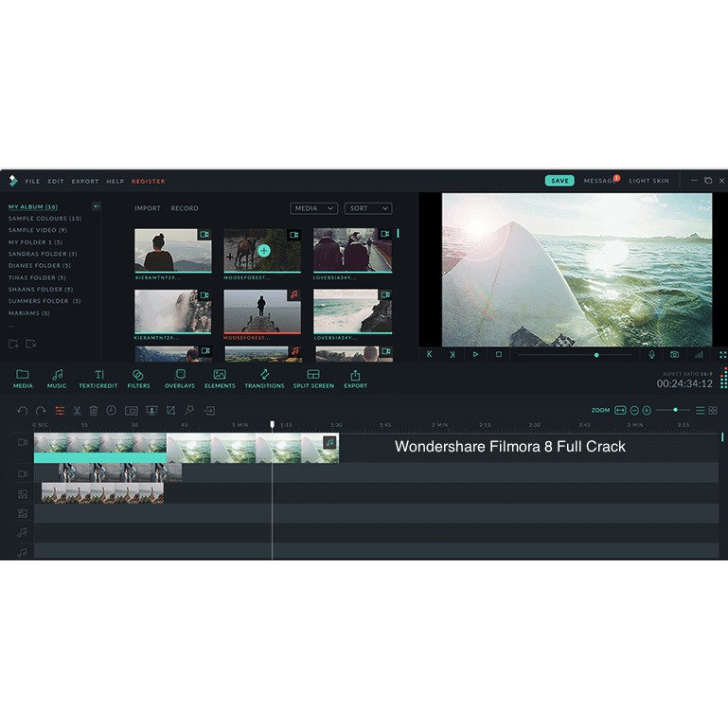
Task: Select Sample Colours folder in sidebar
Action: [44, 219]
